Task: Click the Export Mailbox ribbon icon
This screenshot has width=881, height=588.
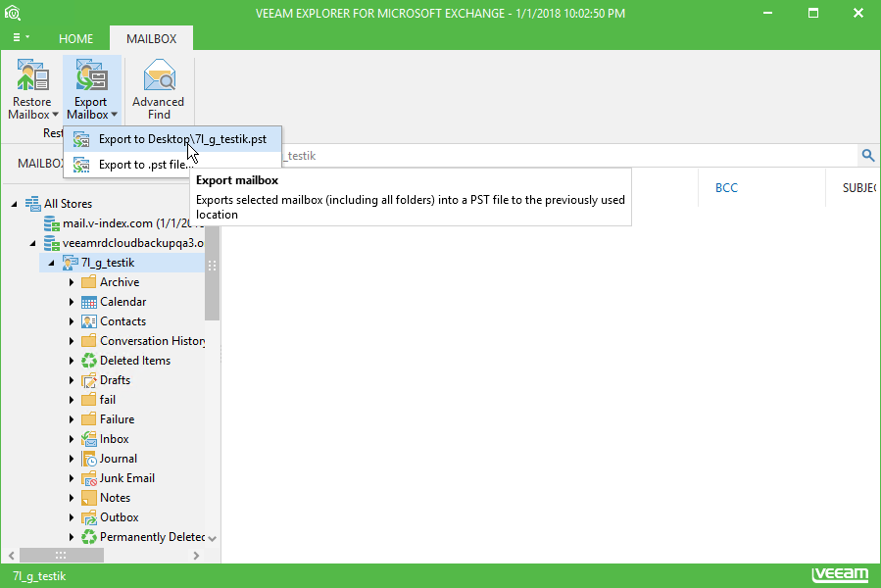Action: (x=91, y=75)
